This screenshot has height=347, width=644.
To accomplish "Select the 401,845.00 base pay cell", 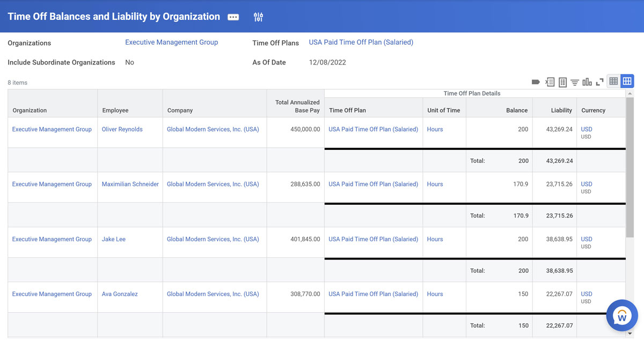I will (x=296, y=243).
